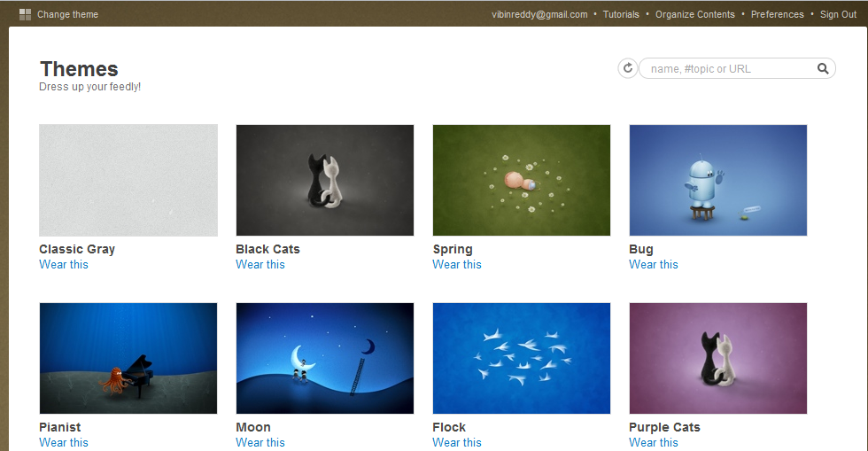Select the Bug theme thumbnail
Screen dimensions: 868x451
click(718, 180)
